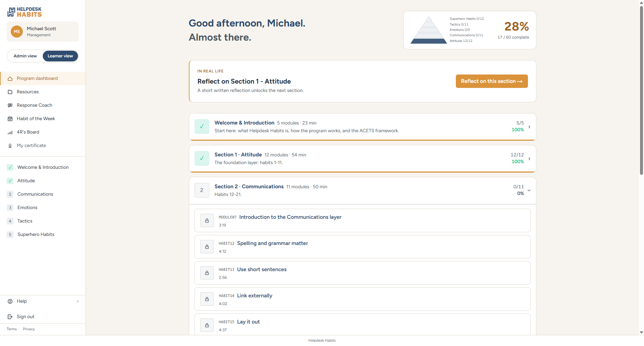Click the green checkmark on Section 1 Attitude card
The image size is (644, 346).
(202, 158)
